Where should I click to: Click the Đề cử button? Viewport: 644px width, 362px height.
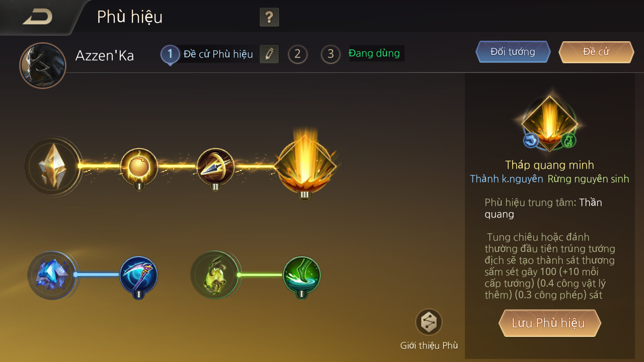596,52
